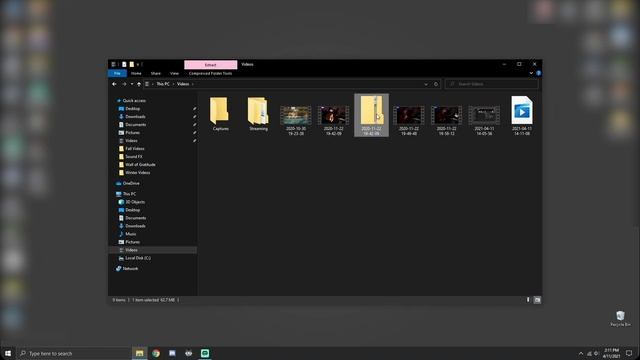Open the recent locations dropdown arrow
This screenshot has width=640, height=360.
131,84
